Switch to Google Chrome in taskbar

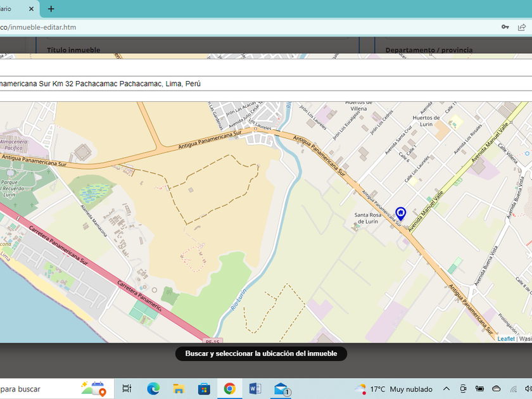[229, 388]
